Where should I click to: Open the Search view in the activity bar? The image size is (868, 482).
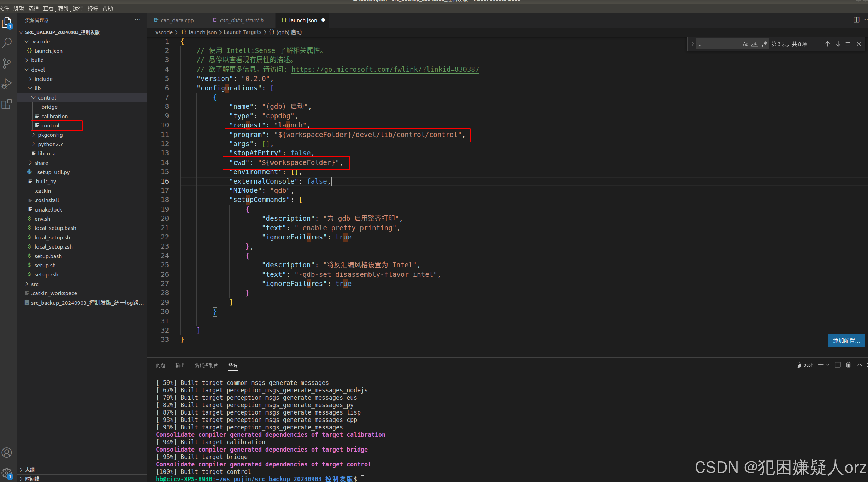7,42
